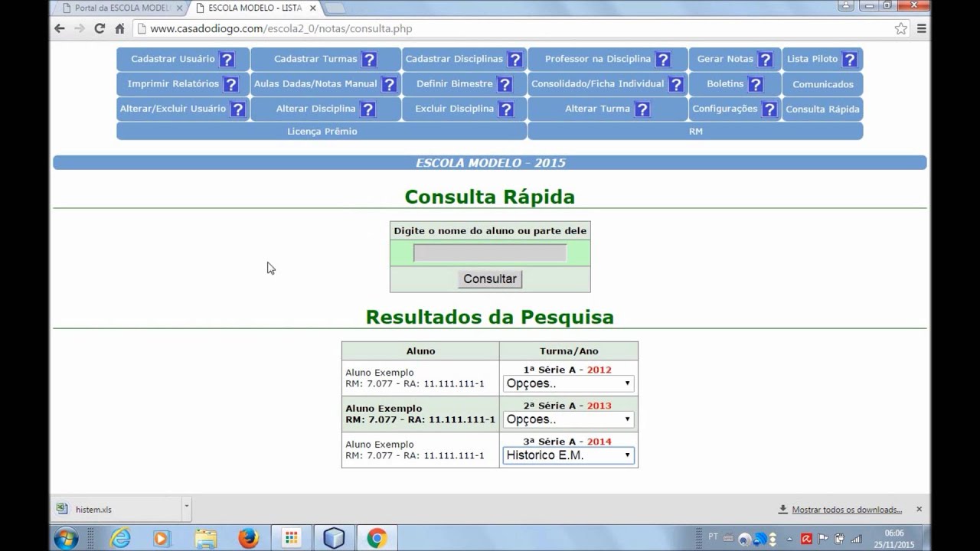
Task: Open Historico E.M. dropdown for 3ª Série A
Action: pos(568,455)
